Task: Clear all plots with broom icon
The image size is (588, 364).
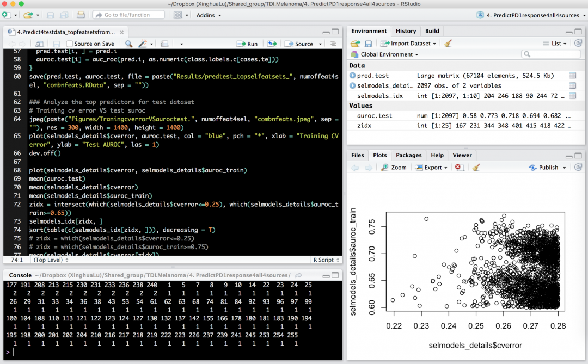Action: pos(476,168)
